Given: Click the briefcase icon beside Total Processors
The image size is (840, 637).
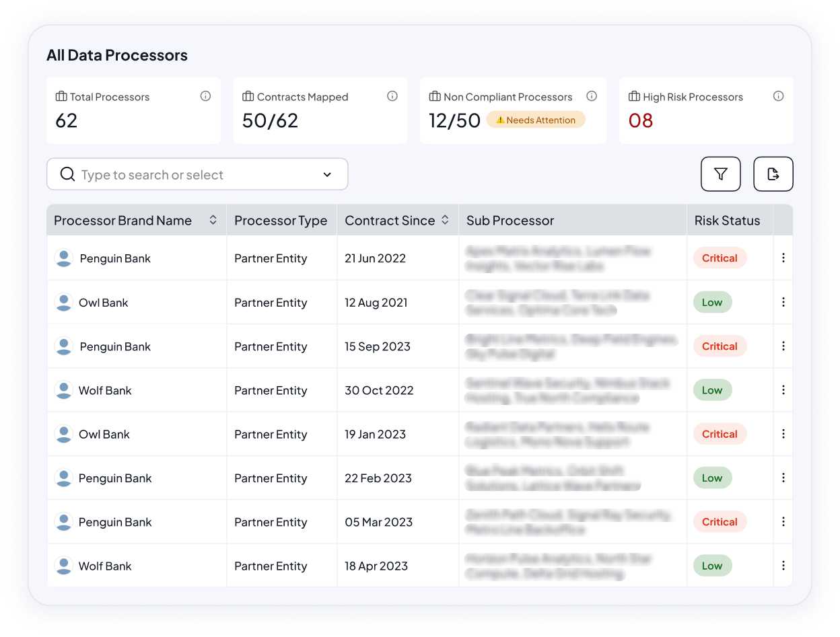Looking at the screenshot, I should [61, 96].
